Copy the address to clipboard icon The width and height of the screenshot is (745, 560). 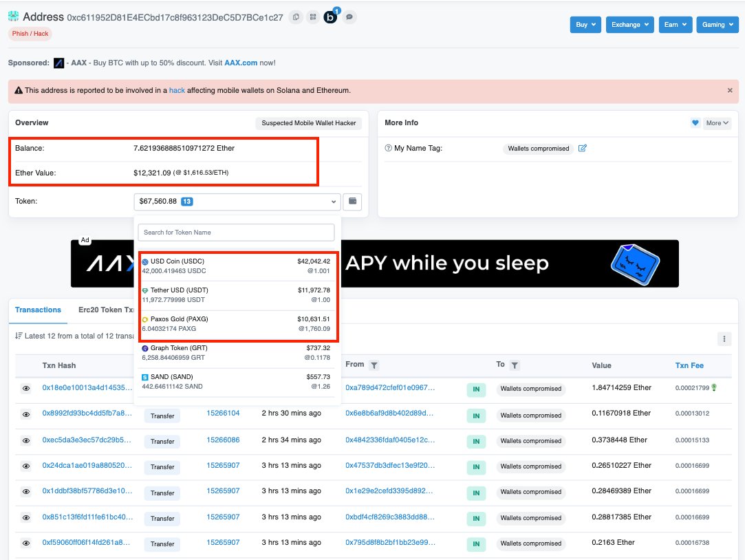pos(296,17)
